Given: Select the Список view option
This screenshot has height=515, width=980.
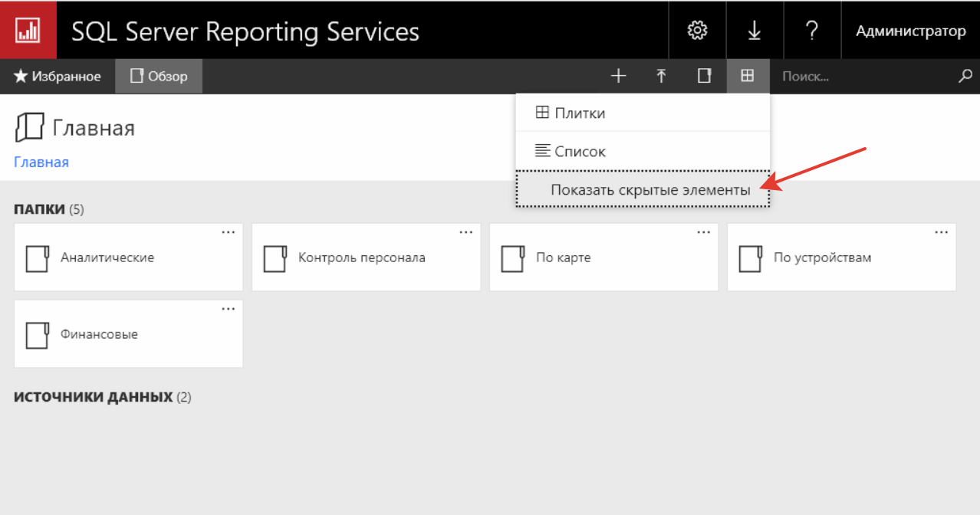Looking at the screenshot, I should (643, 151).
